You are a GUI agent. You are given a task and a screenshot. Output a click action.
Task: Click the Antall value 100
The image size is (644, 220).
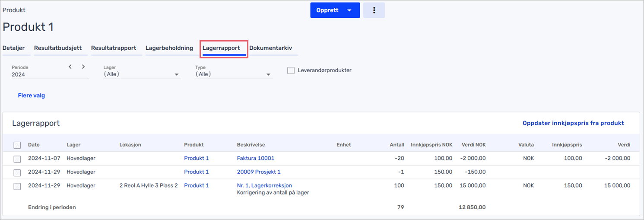pos(400,185)
